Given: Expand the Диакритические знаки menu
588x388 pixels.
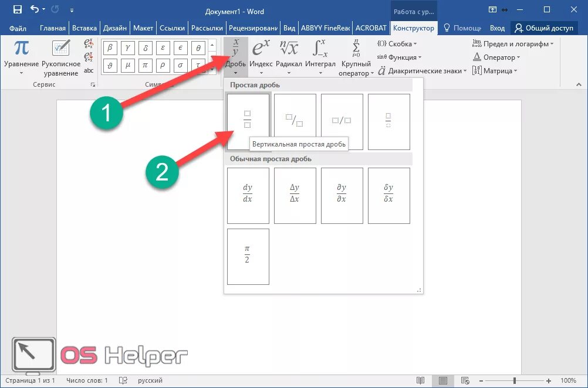Looking at the screenshot, I should coord(422,71).
